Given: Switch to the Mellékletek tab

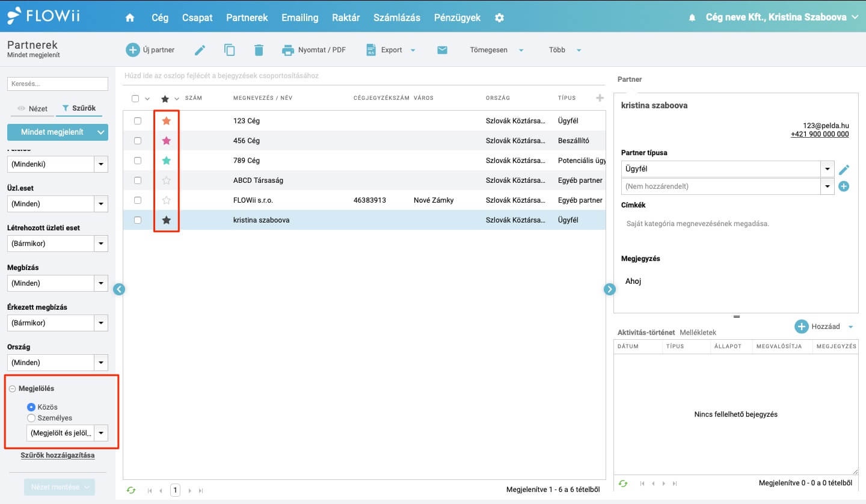Looking at the screenshot, I should pos(698,333).
